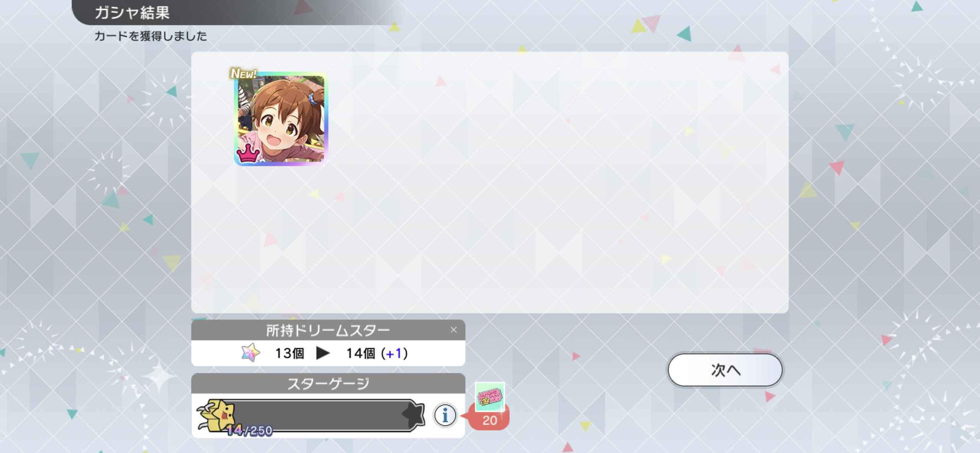Tap the New! badge on the card

click(x=243, y=73)
